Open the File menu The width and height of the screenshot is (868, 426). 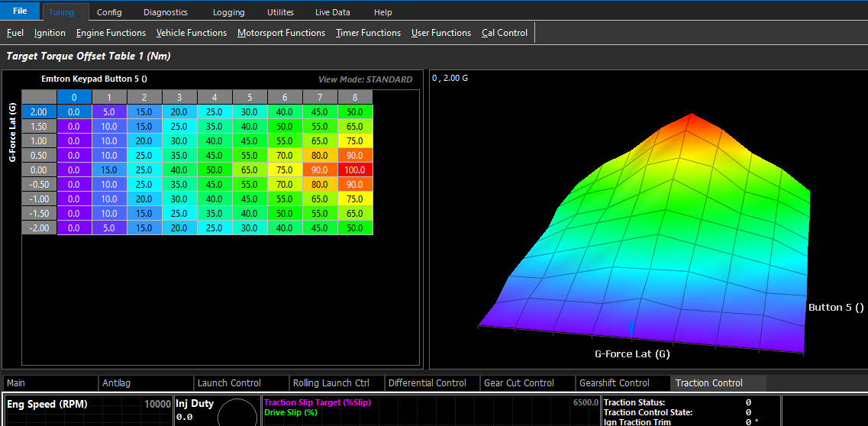20,11
